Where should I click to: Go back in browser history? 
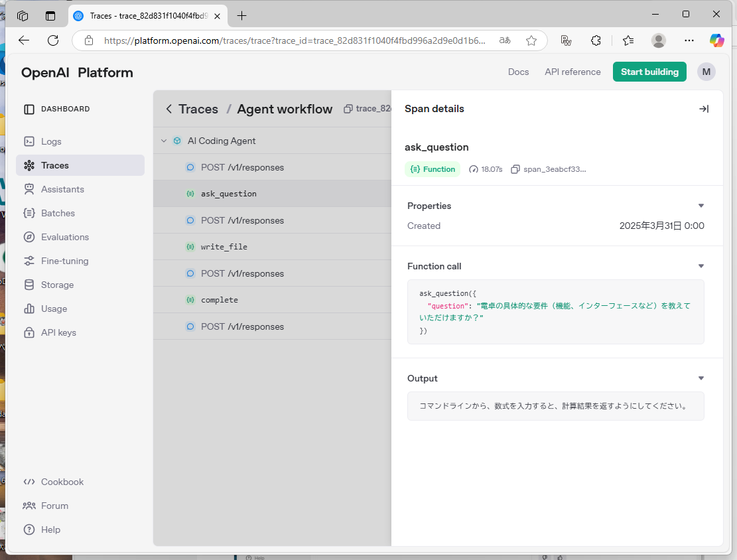24,40
